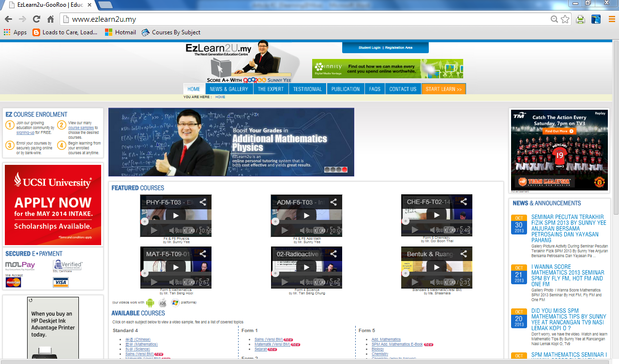This screenshot has width=619, height=364.
Task: Go to the browser home page icon
Action: tap(50, 19)
